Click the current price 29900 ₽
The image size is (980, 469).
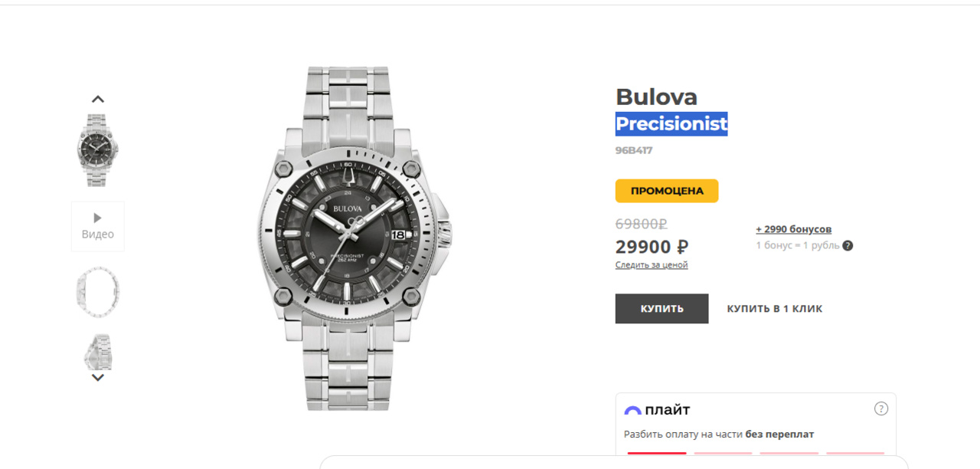[652, 247]
